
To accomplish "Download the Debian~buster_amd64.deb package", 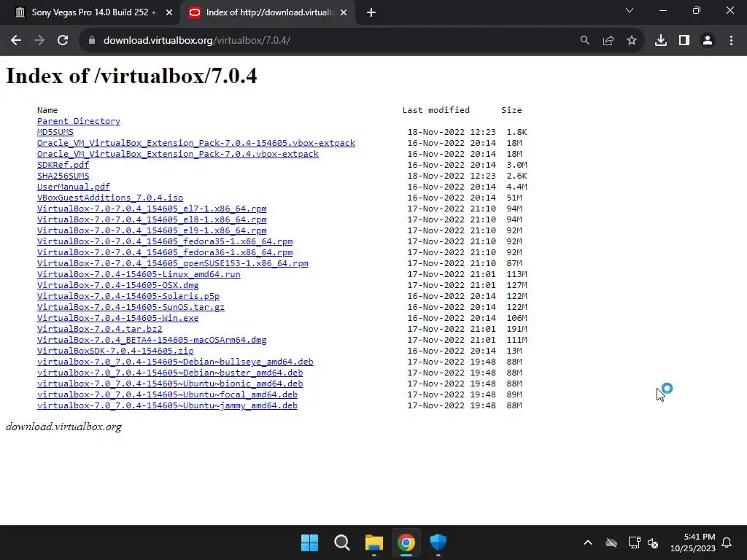I will [170, 373].
